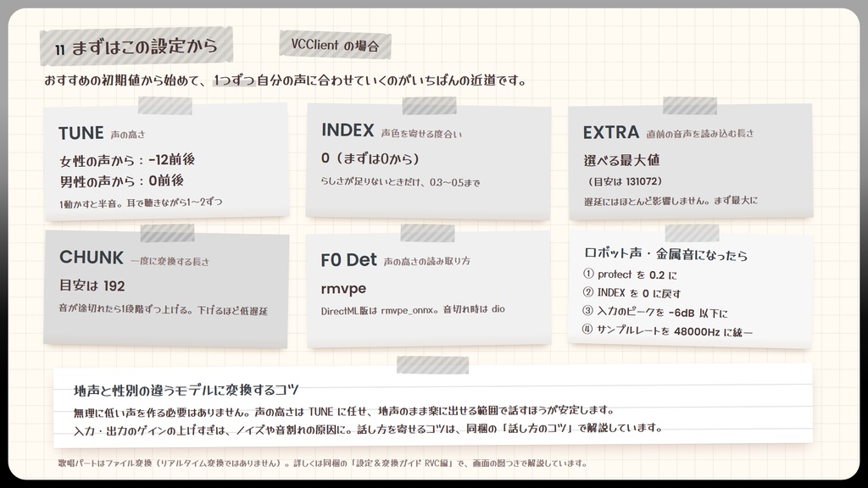Click '（目安は 131072）' text

[623, 181]
